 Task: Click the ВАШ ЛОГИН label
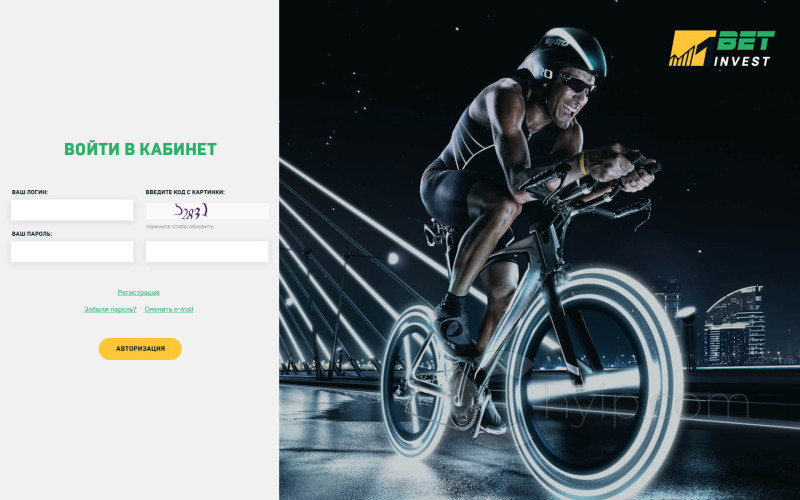pos(30,192)
